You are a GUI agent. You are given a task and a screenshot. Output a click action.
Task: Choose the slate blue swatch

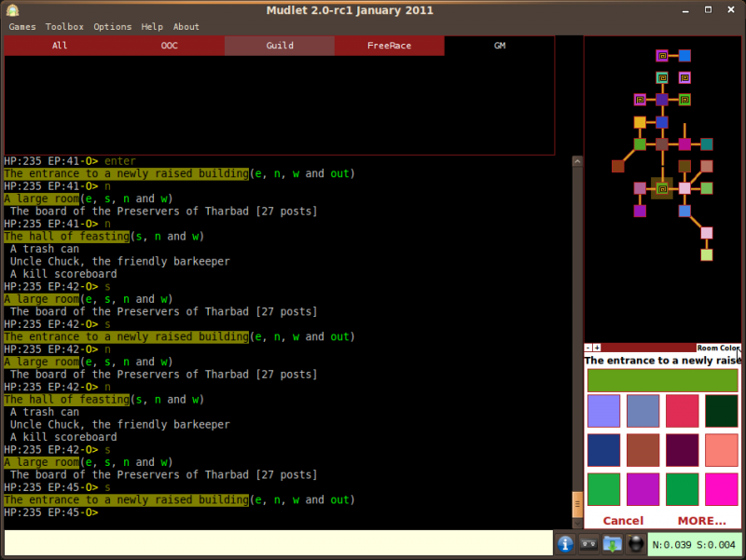(643, 411)
